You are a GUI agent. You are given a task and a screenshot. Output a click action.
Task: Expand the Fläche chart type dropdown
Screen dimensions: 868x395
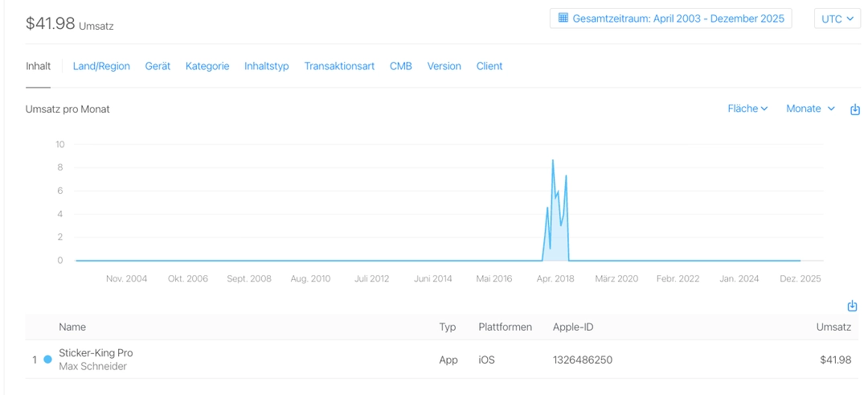tap(747, 109)
